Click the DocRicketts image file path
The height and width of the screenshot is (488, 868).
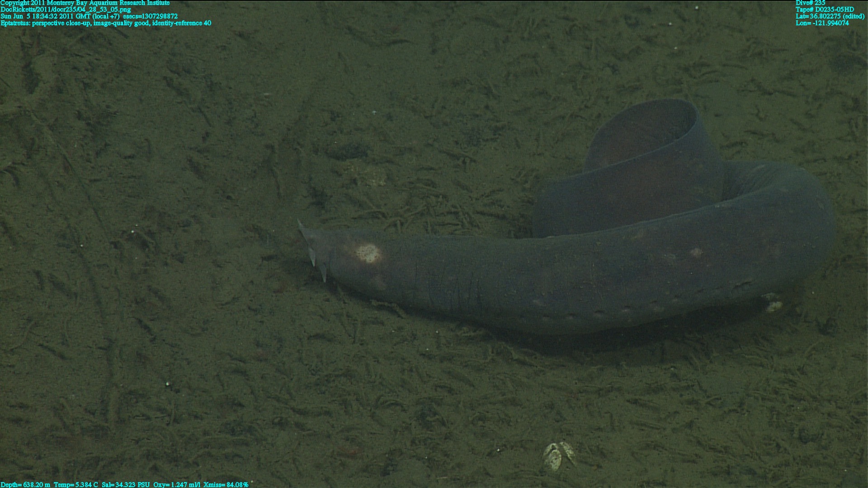(66, 9)
